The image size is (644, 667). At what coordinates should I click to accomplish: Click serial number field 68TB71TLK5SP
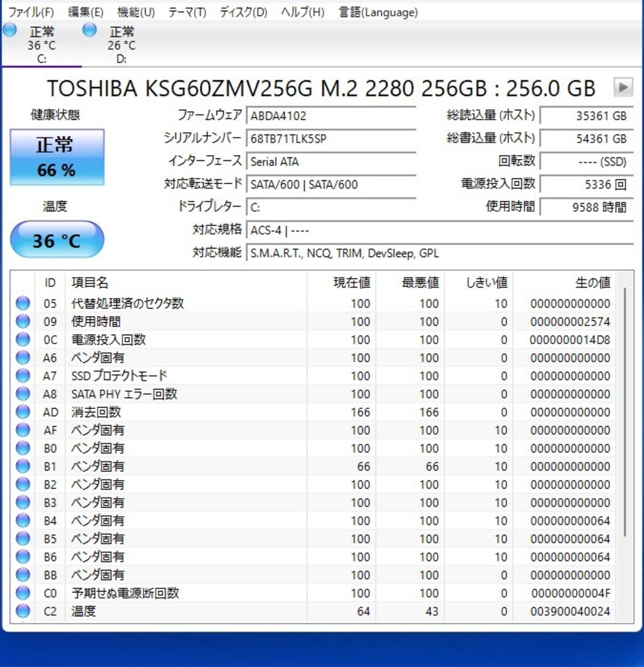click(x=331, y=138)
